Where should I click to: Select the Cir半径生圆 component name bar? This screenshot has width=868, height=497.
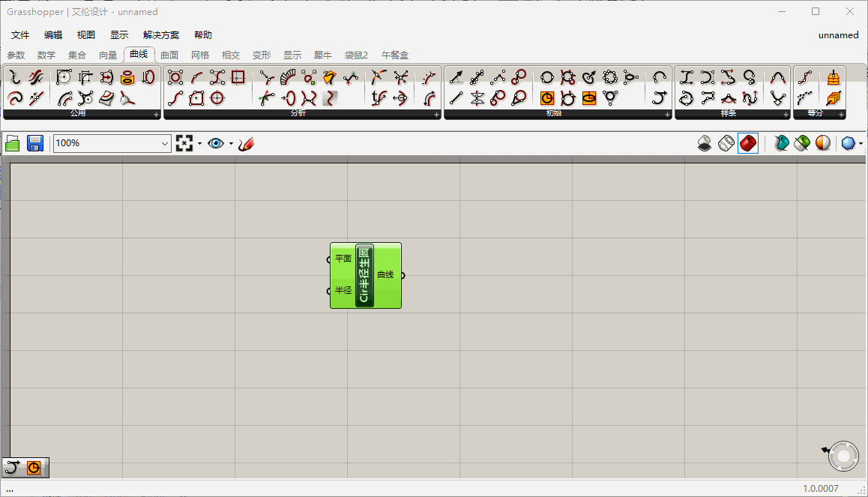(364, 276)
